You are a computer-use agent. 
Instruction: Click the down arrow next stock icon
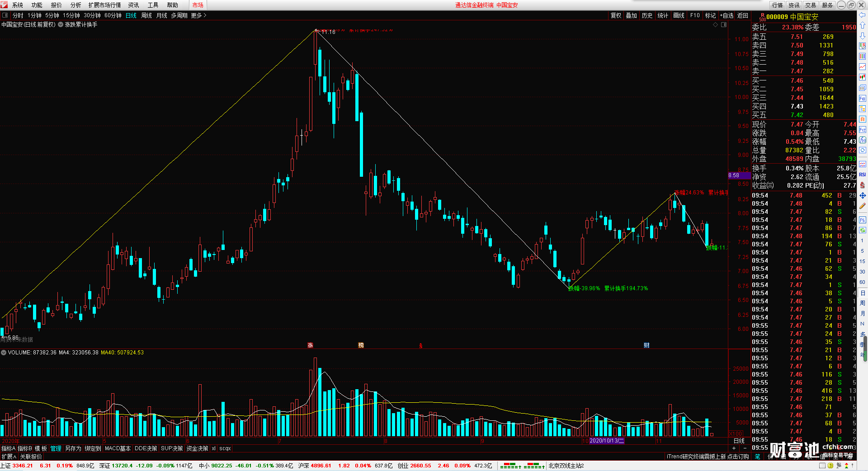click(862, 35)
